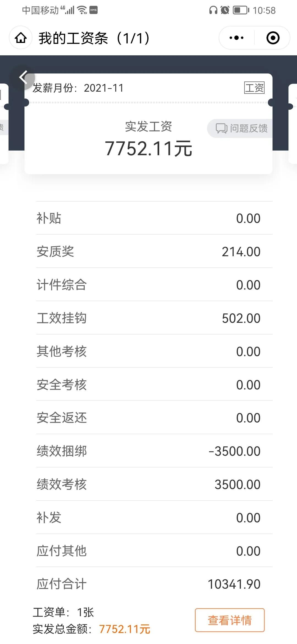This screenshot has height=644, width=297.
Task: Tap the 工效挂钩 502.00 row
Action: click(148, 318)
